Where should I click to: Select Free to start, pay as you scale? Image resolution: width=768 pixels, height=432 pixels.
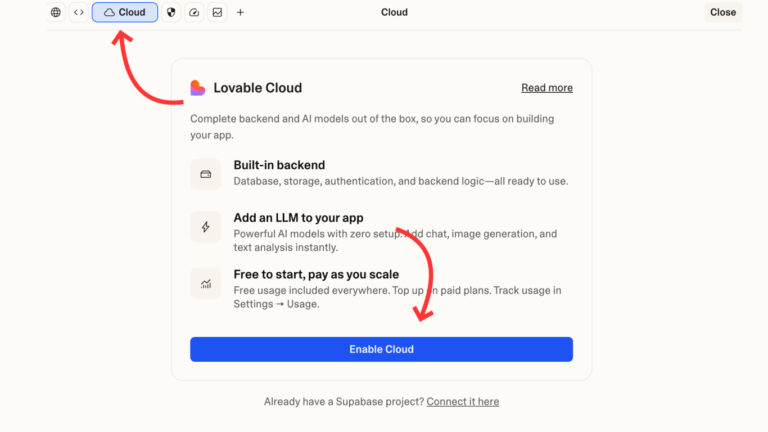tap(316, 274)
